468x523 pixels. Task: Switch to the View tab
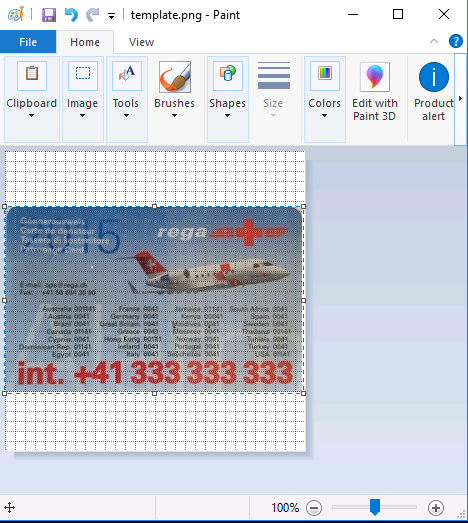[141, 42]
